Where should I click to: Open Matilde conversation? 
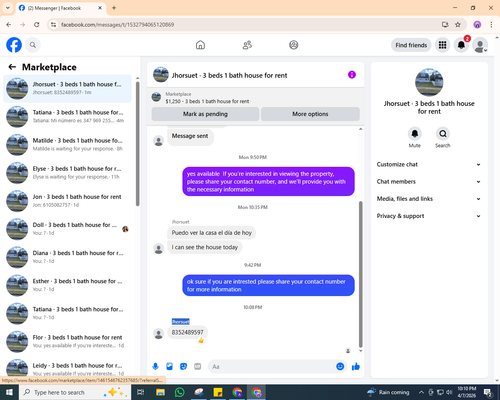point(67,144)
